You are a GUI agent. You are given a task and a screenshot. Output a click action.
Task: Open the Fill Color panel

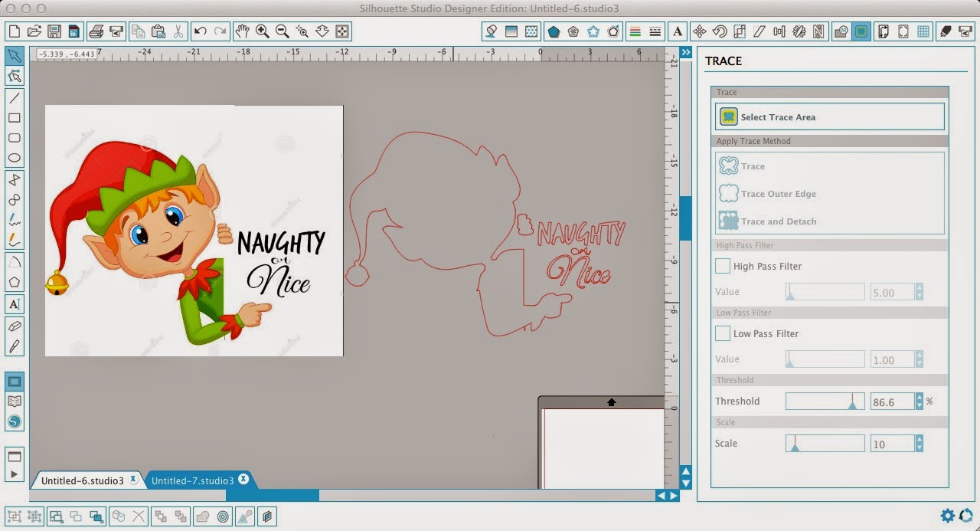(x=491, y=31)
